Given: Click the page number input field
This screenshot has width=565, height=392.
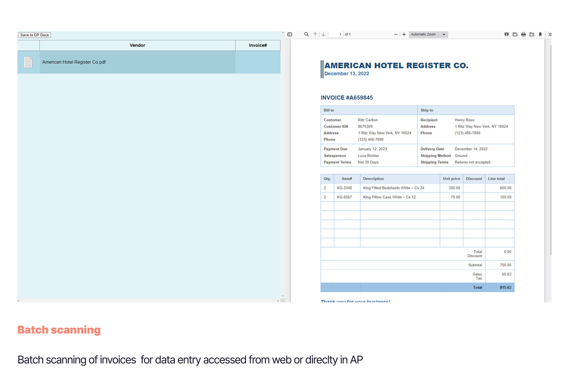Looking at the screenshot, I should pos(335,35).
